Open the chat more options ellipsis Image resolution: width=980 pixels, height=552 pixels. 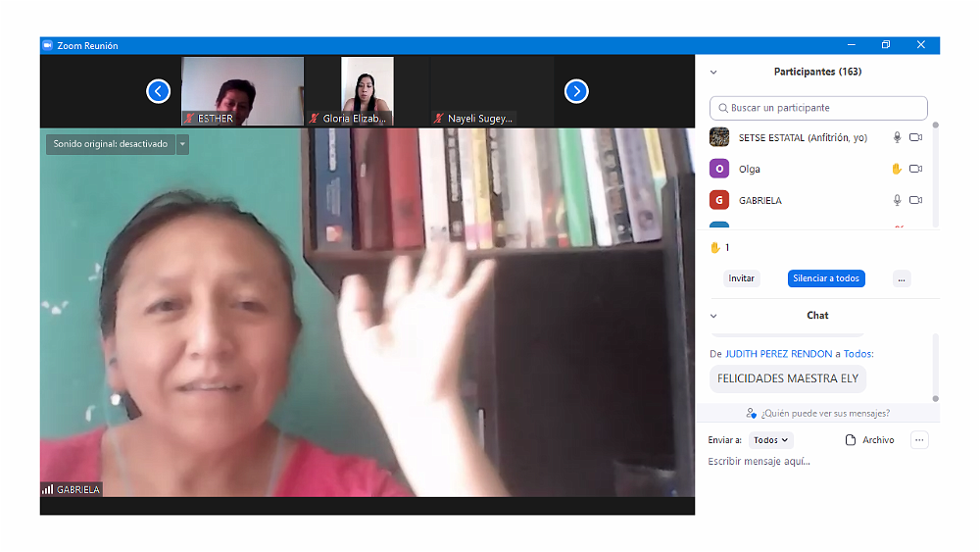pos(919,440)
